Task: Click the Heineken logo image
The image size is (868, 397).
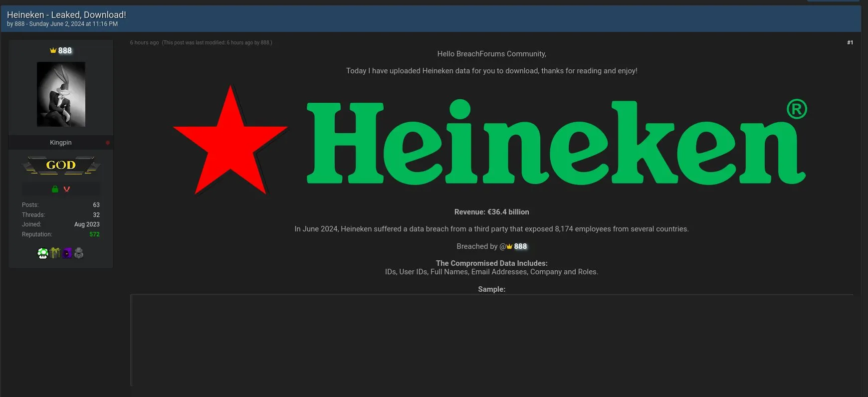Action: pos(489,141)
